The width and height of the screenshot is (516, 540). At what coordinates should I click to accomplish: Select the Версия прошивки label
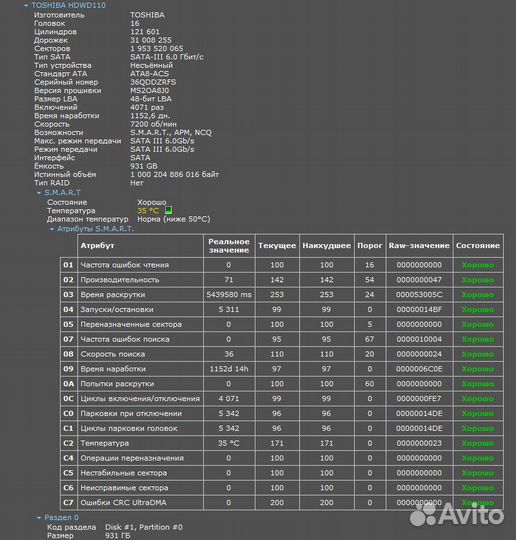68,91
